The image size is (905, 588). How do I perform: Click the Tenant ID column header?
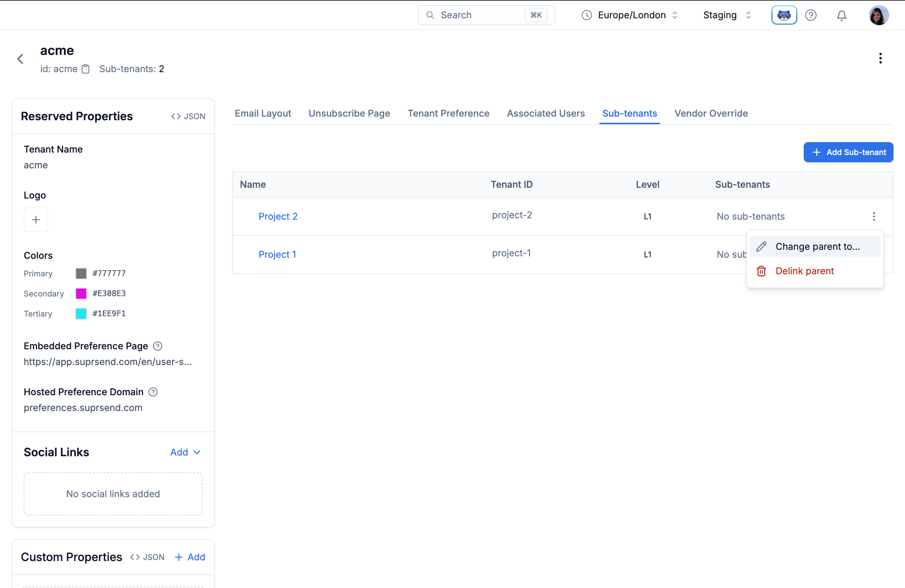click(x=511, y=185)
